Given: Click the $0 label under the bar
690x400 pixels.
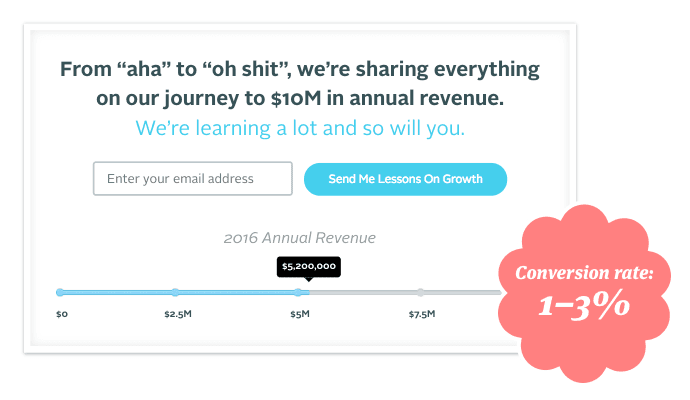Looking at the screenshot, I should point(62,314).
